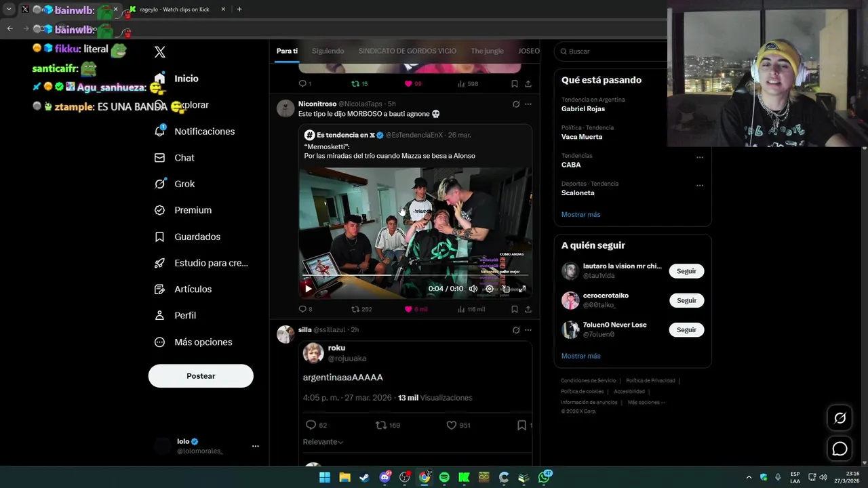
Task: Open Guardados bookmarks
Action: (187, 237)
